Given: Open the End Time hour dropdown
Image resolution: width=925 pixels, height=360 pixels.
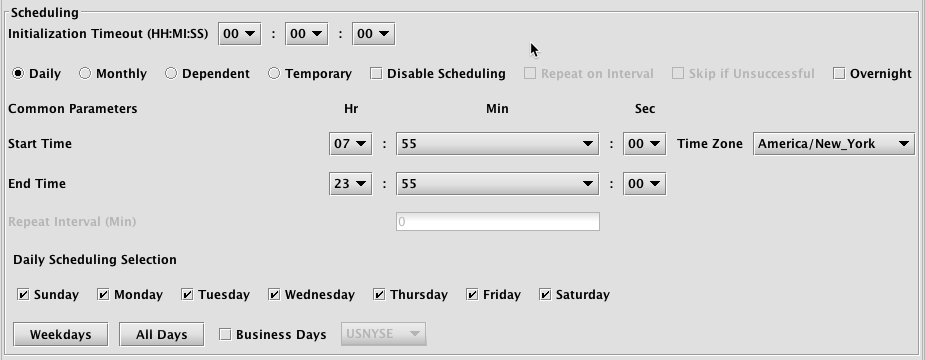Looking at the screenshot, I should pyautogui.click(x=350, y=184).
